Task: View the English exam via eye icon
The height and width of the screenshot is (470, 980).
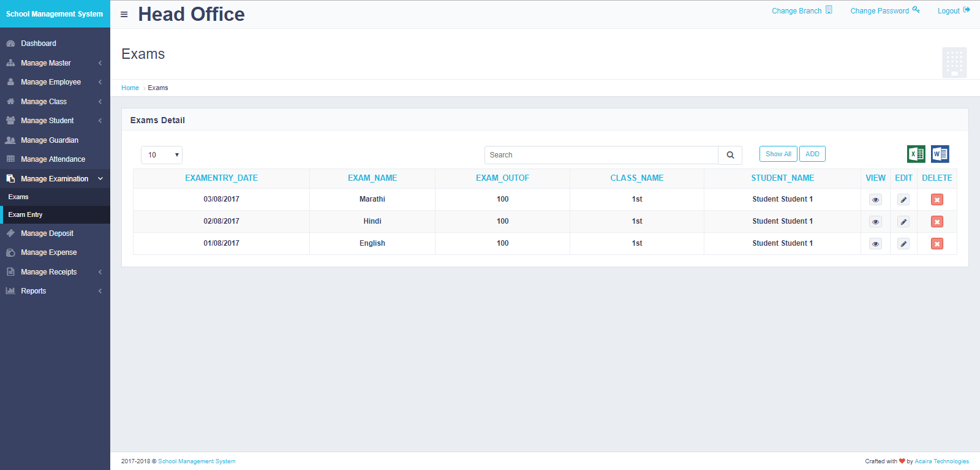Action: [x=875, y=244]
